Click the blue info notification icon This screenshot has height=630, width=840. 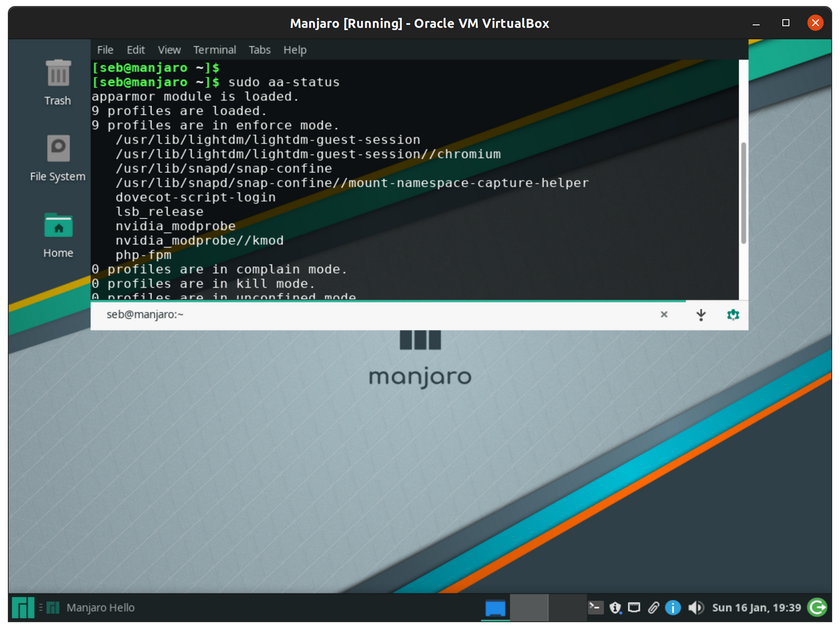[673, 608]
